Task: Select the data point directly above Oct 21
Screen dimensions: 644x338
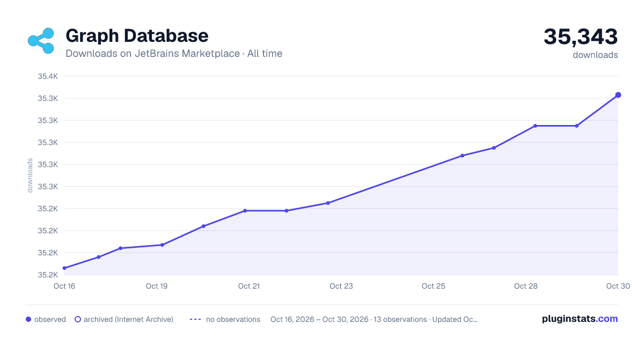Action: (x=245, y=211)
